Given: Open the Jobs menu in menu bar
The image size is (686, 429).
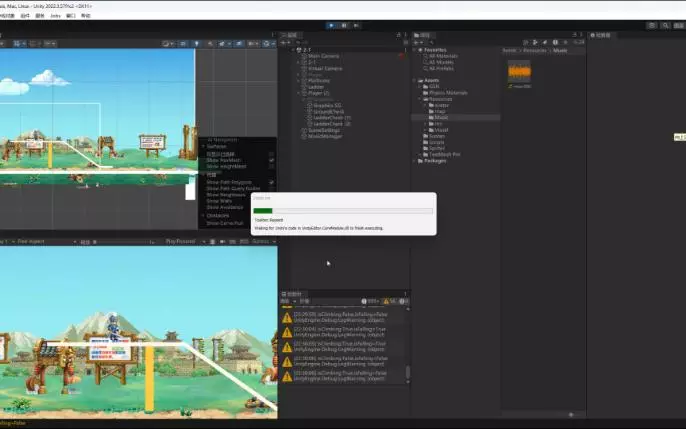Looking at the screenshot, I should point(56,16).
